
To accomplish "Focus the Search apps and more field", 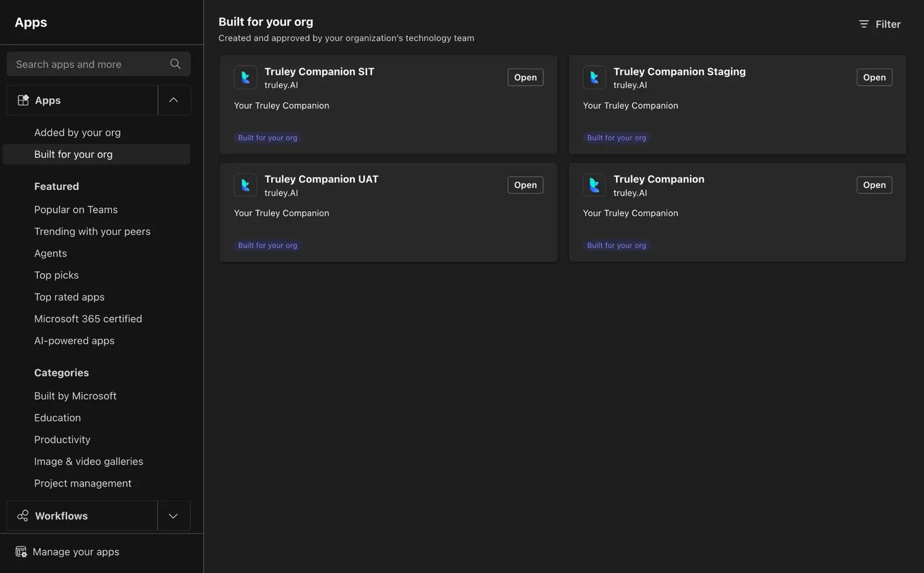I will [99, 64].
